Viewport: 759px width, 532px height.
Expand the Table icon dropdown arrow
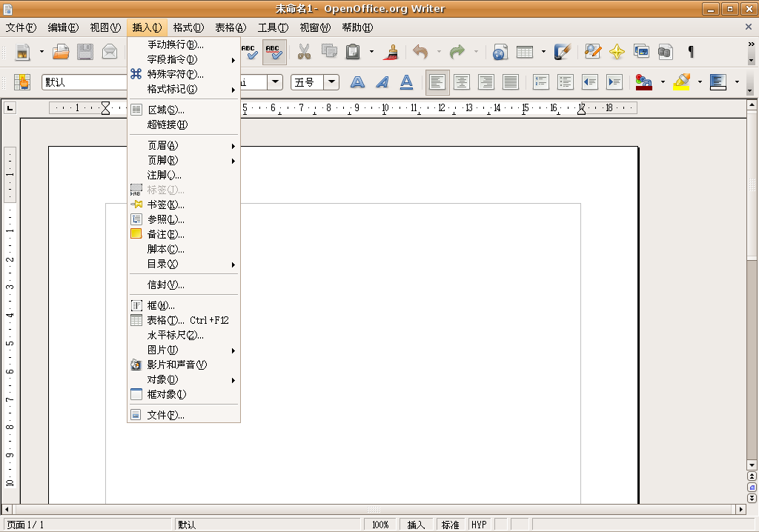(543, 52)
